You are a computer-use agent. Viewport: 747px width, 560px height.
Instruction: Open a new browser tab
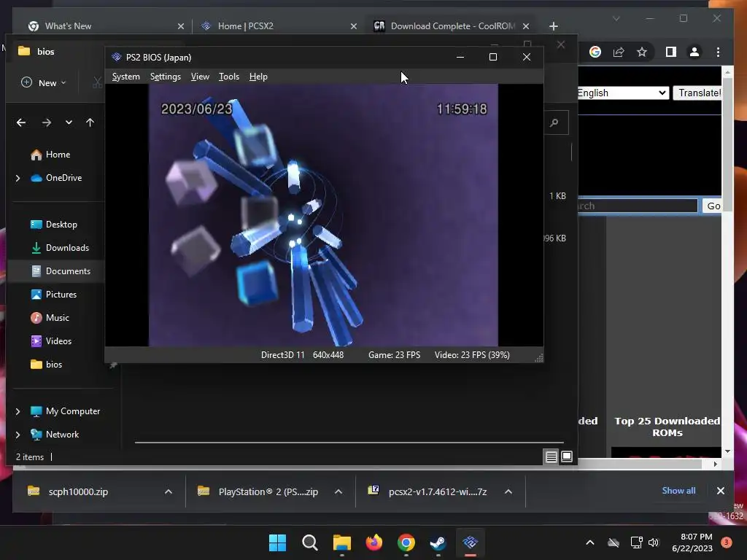point(554,26)
